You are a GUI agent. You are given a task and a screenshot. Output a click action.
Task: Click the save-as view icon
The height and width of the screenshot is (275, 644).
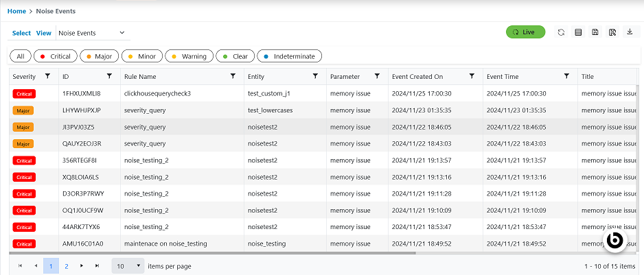[x=612, y=32]
